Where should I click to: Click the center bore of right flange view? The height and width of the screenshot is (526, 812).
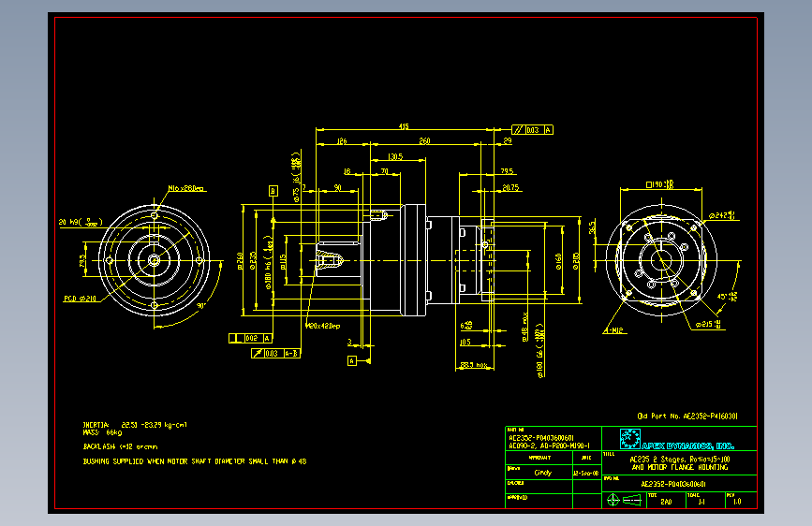(x=661, y=260)
